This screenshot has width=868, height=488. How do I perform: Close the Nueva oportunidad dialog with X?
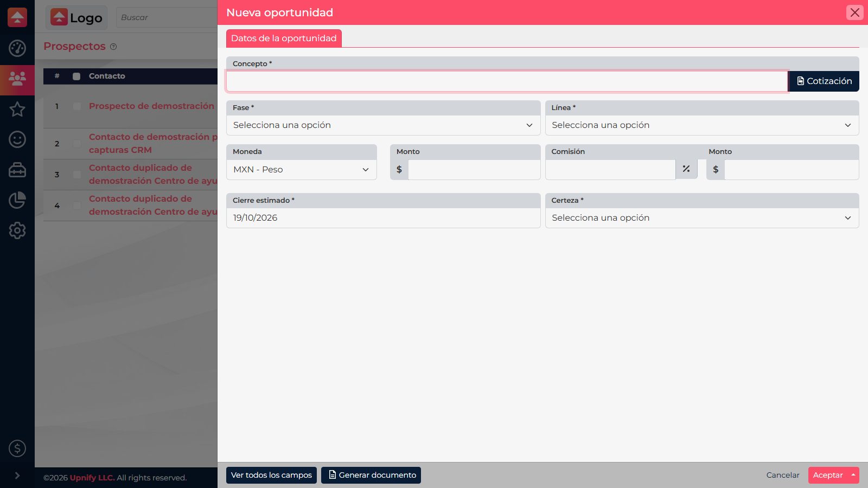[x=855, y=12]
